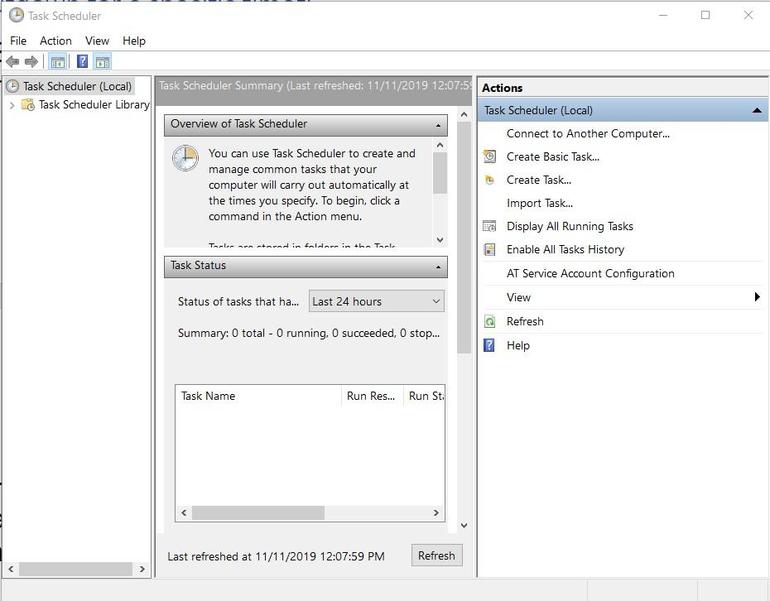Click the Create Basic Task icon
770x601 pixels.
490,157
